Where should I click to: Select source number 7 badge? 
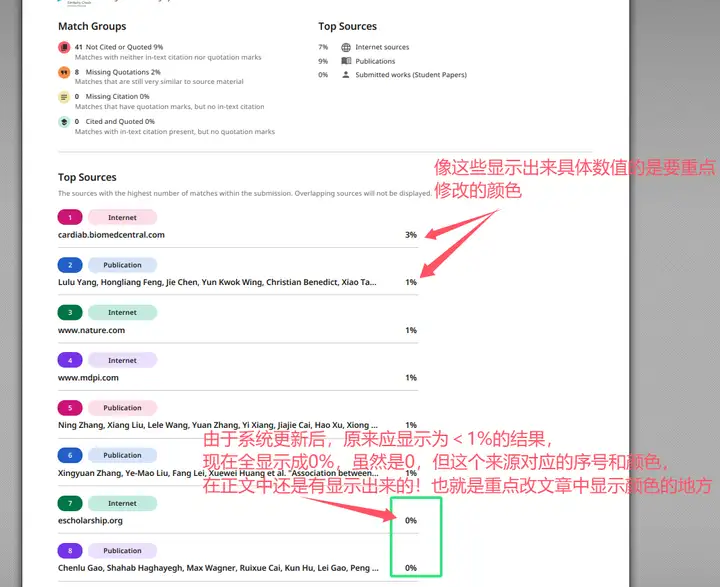[x=70, y=503]
